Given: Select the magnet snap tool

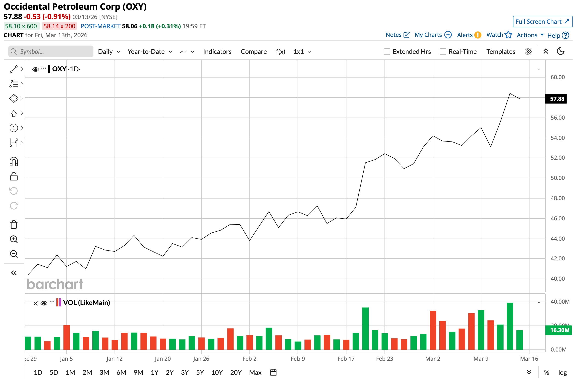Looking at the screenshot, I should pos(14,162).
